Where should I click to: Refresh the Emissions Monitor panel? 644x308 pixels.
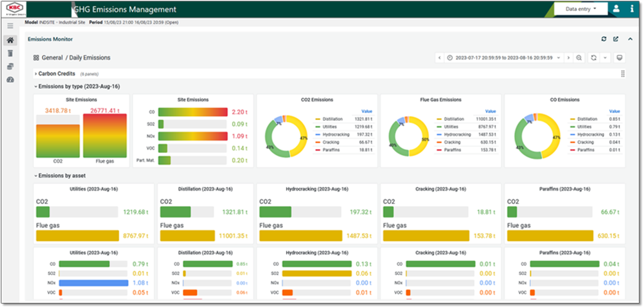(604, 39)
